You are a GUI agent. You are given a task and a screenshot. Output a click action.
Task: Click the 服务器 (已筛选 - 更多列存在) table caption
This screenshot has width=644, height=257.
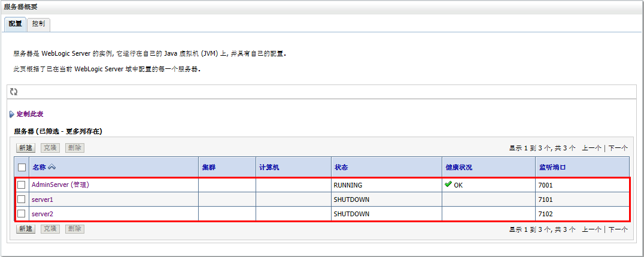point(58,131)
